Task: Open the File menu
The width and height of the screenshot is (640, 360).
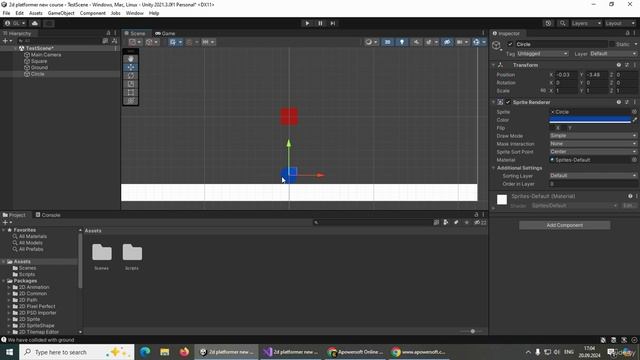Action: [x=6, y=13]
